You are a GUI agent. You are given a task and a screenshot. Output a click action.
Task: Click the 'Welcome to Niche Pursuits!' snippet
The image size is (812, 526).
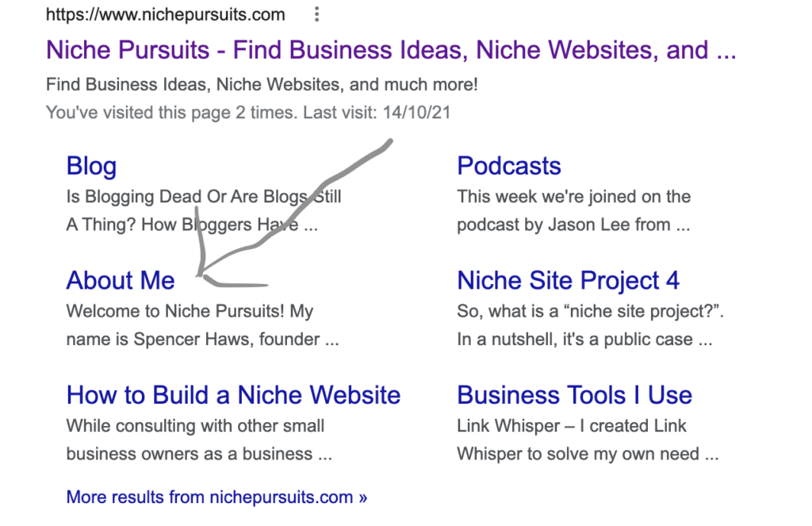pyautogui.click(x=202, y=325)
